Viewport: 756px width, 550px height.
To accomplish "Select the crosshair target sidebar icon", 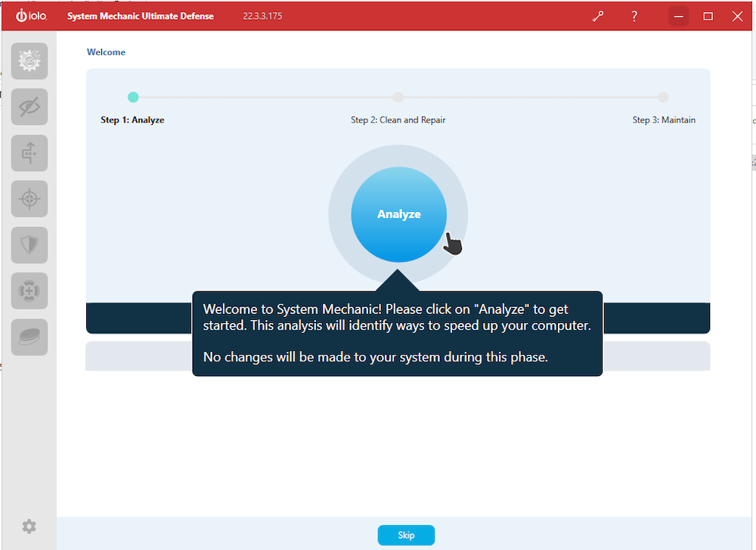I will 29,200.
